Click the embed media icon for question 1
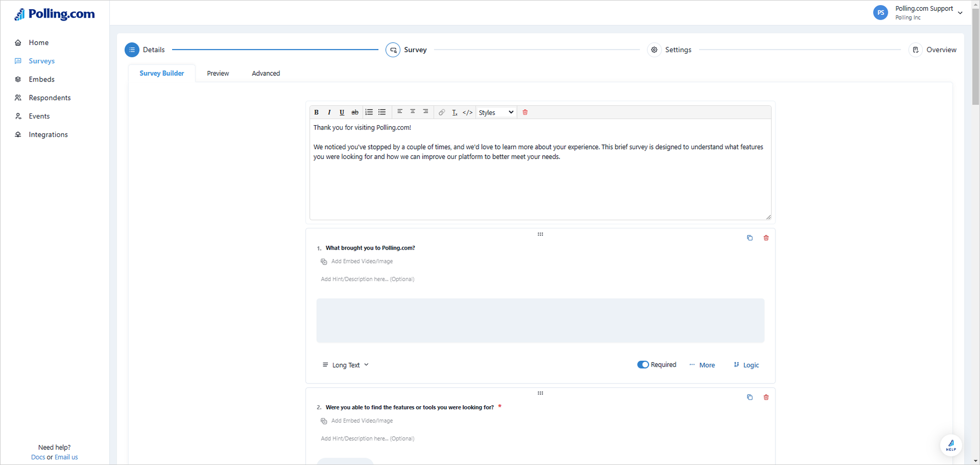 click(324, 261)
